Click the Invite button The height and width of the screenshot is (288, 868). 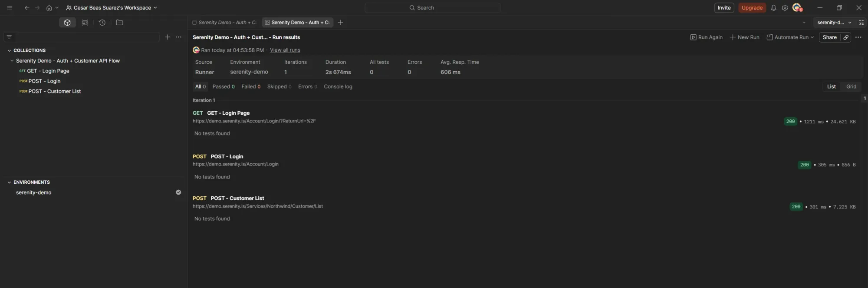pos(724,8)
